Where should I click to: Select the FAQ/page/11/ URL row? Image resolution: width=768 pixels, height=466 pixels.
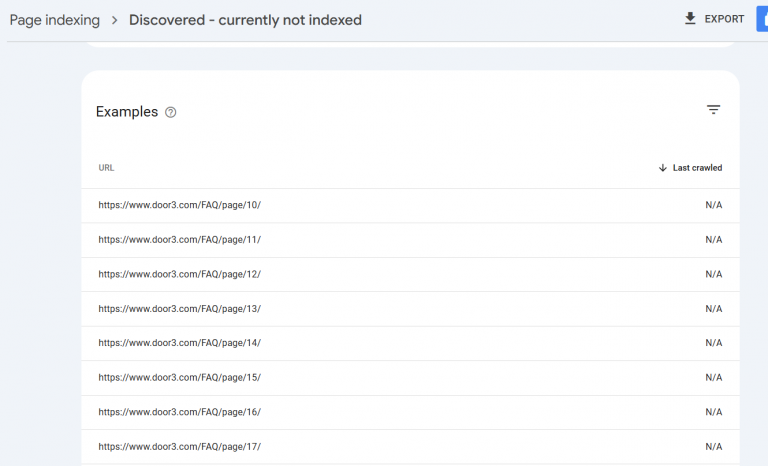[410, 240]
